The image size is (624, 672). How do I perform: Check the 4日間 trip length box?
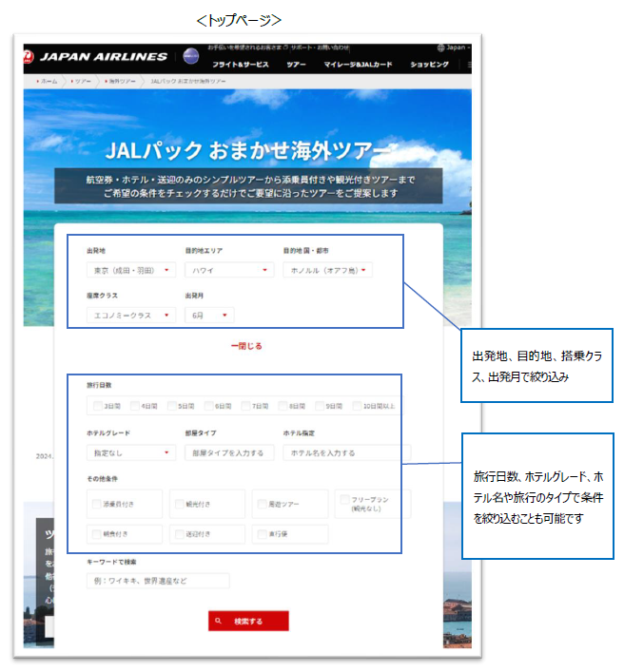[135, 406]
